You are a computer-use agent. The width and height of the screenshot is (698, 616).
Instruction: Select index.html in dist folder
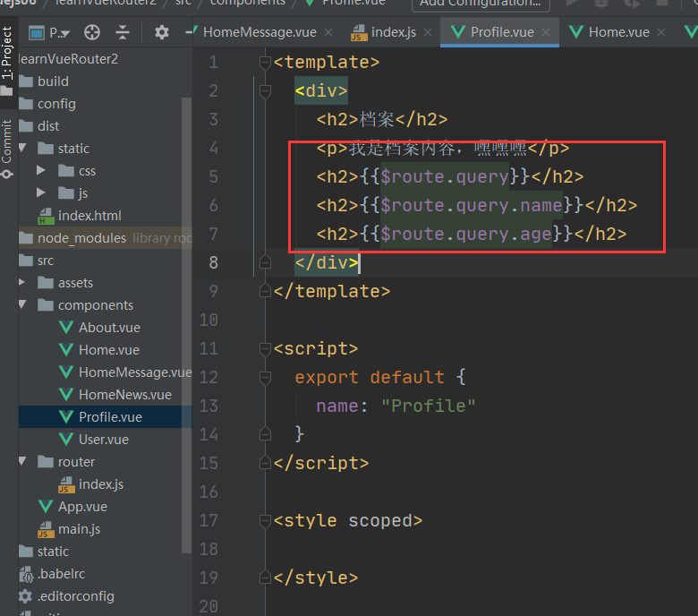tap(89, 216)
